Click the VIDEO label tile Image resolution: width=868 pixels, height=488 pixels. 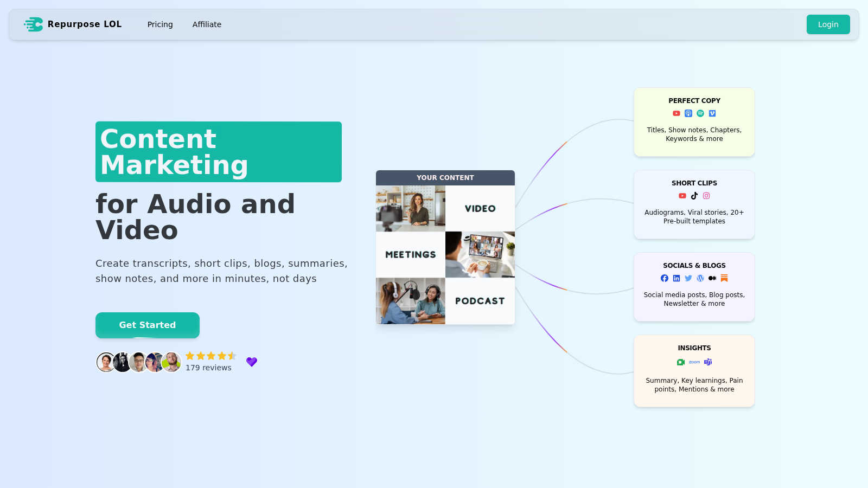pos(480,209)
